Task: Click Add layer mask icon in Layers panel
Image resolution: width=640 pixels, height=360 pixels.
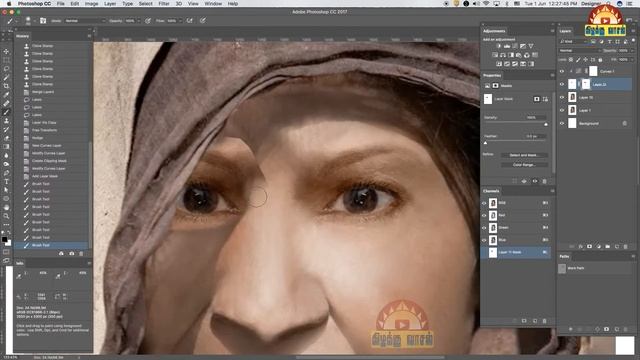Action: tap(589, 247)
